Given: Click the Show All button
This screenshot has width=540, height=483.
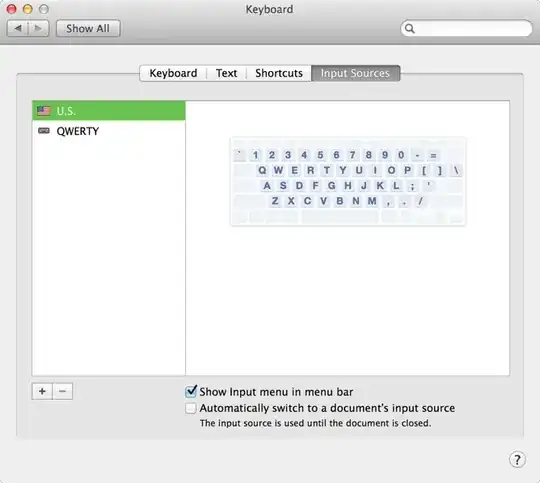Looking at the screenshot, I should (88, 28).
